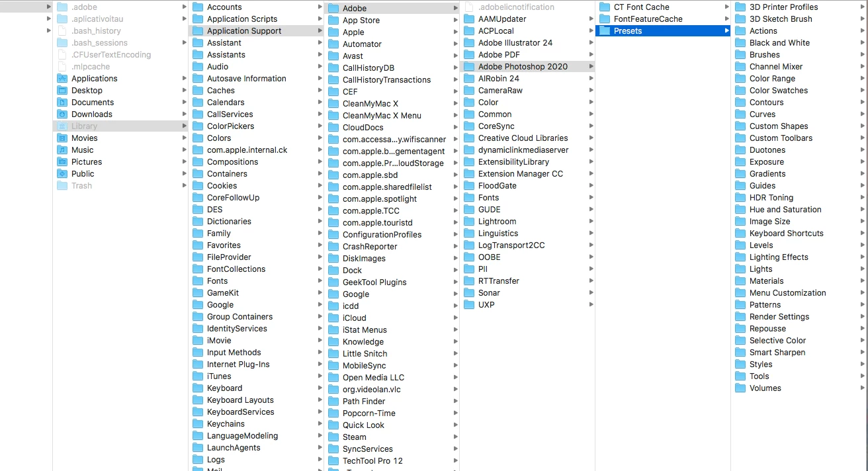Viewport: 868px width, 471px height.
Task: Click the Gradients folder icon
Action: coord(740,174)
